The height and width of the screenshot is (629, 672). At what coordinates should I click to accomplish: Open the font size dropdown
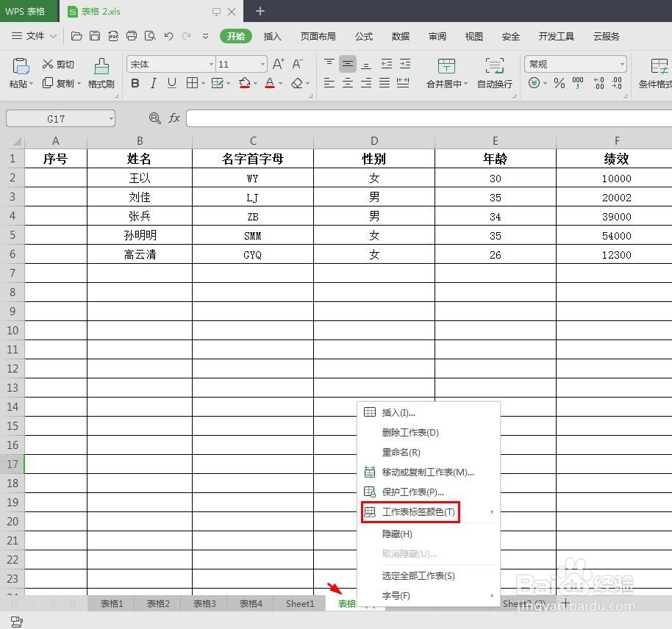(262, 64)
